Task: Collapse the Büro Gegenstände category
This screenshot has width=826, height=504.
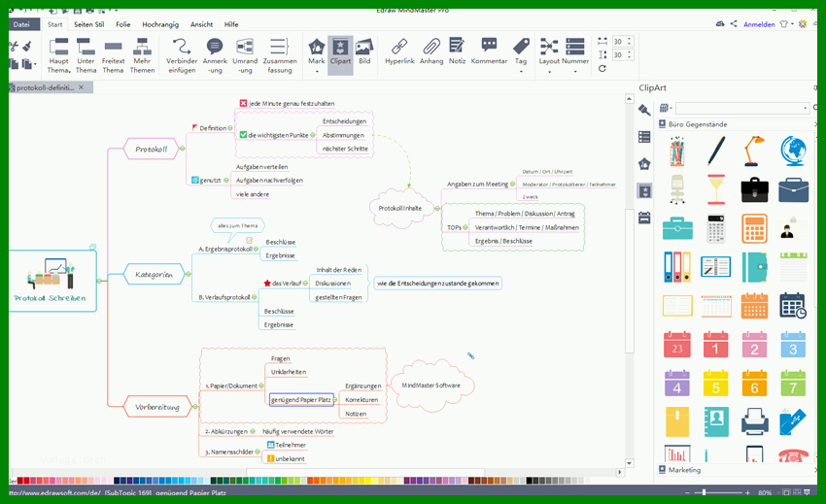Action: point(735,124)
